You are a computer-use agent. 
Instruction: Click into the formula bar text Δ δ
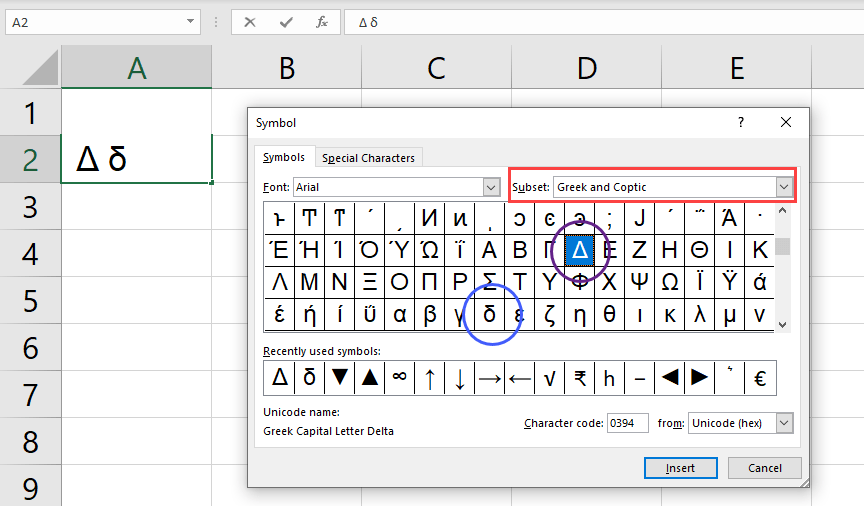(x=368, y=23)
